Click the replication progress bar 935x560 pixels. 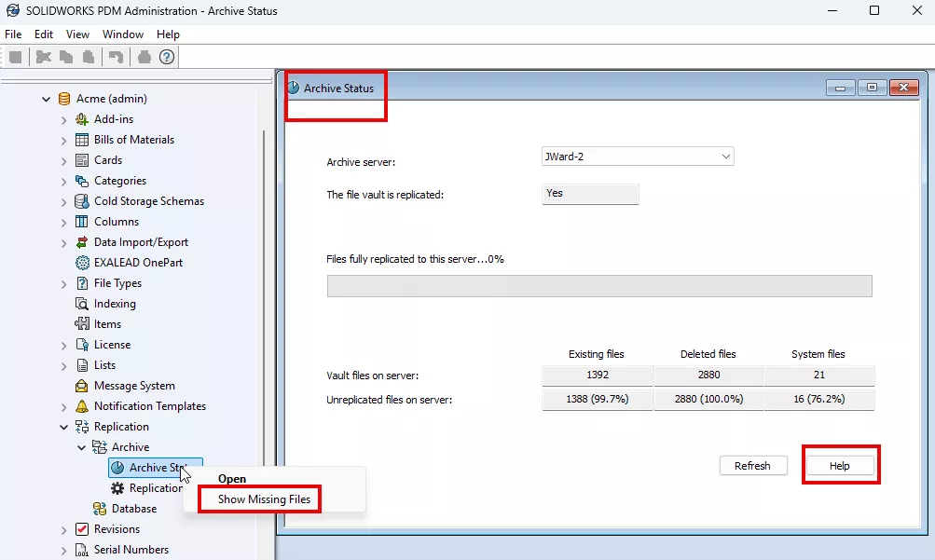click(x=599, y=286)
